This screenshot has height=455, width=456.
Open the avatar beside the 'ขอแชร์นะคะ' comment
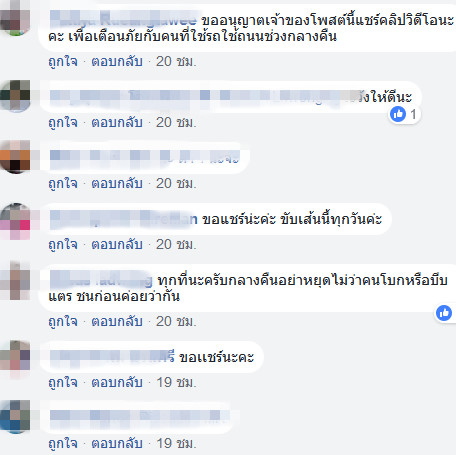pyautogui.click(x=15, y=359)
